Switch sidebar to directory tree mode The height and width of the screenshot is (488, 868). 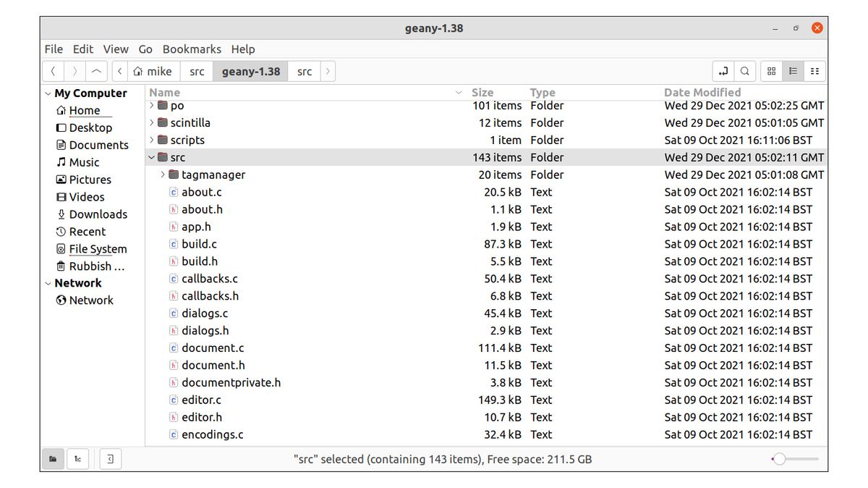click(77, 458)
